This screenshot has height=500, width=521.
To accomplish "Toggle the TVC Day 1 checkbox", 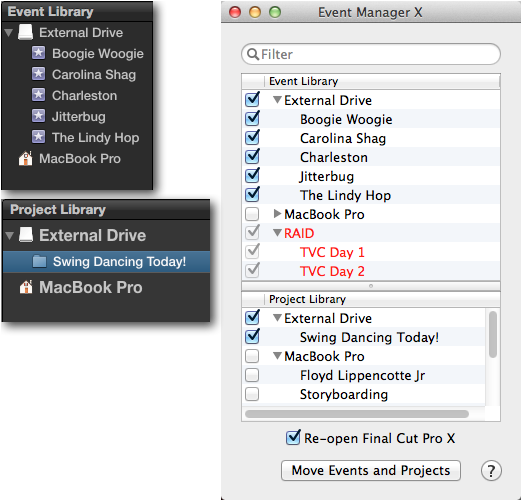I will tap(252, 252).
